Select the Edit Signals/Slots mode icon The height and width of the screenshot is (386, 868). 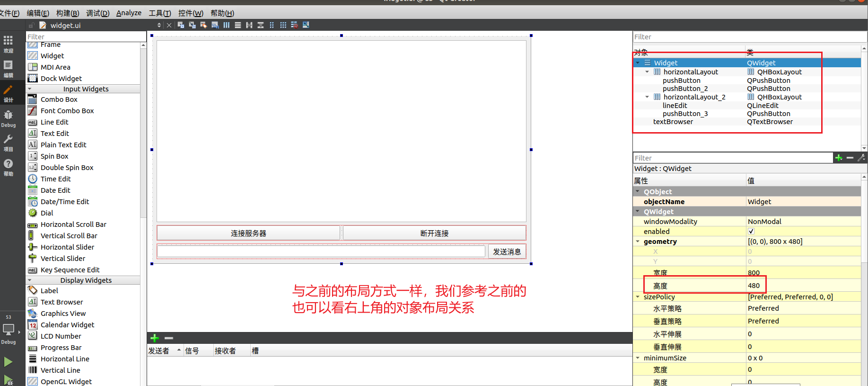tap(192, 25)
